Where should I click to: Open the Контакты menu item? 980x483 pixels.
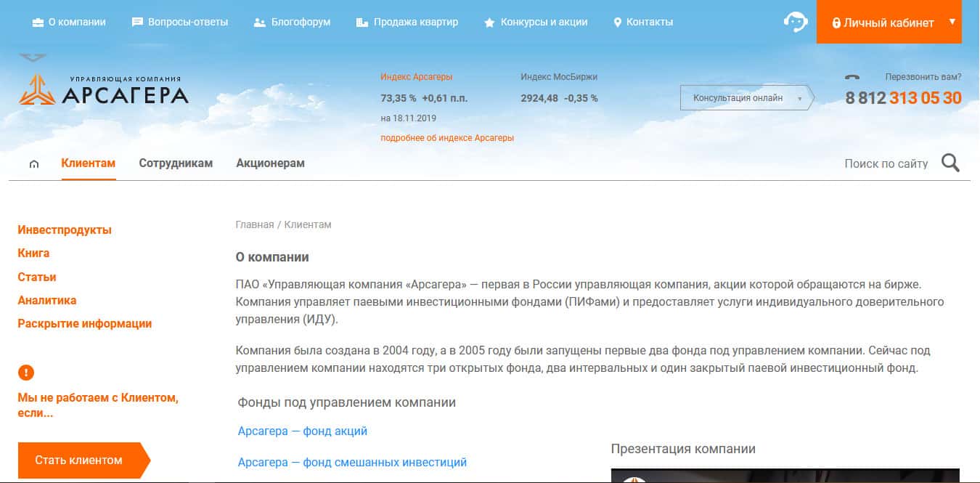tap(650, 23)
